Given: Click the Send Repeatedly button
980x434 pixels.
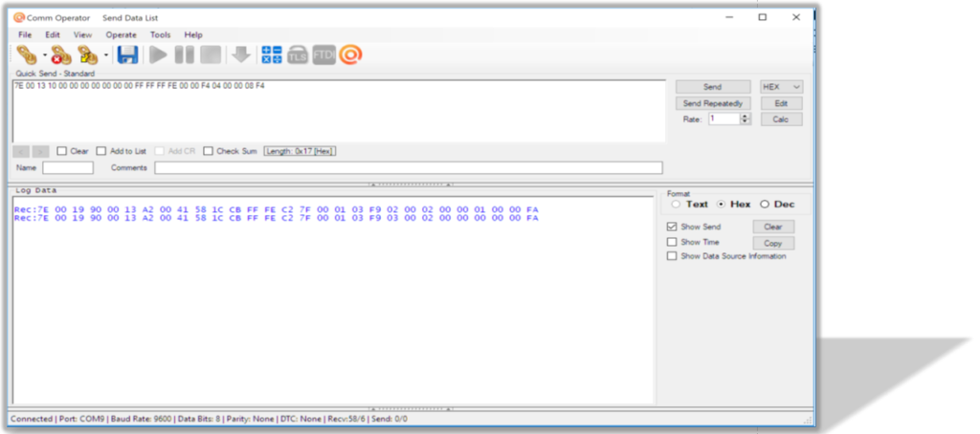Looking at the screenshot, I should pyautogui.click(x=713, y=103).
